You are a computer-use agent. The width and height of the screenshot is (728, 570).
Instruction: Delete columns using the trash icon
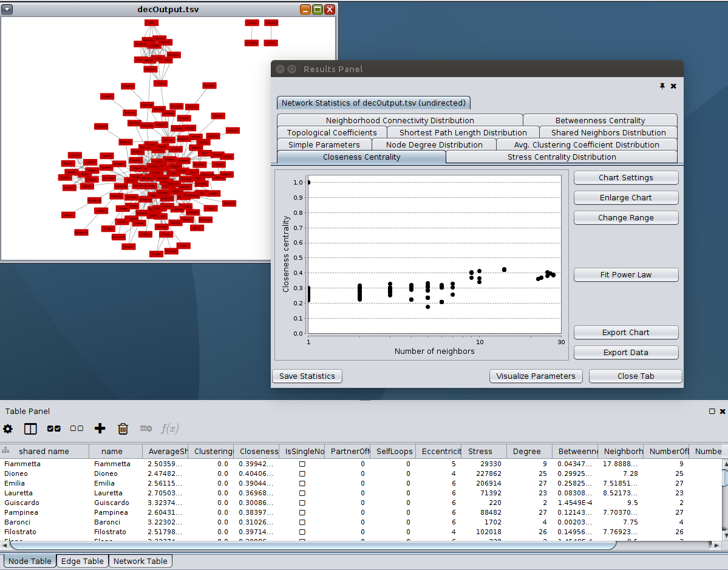click(x=123, y=429)
